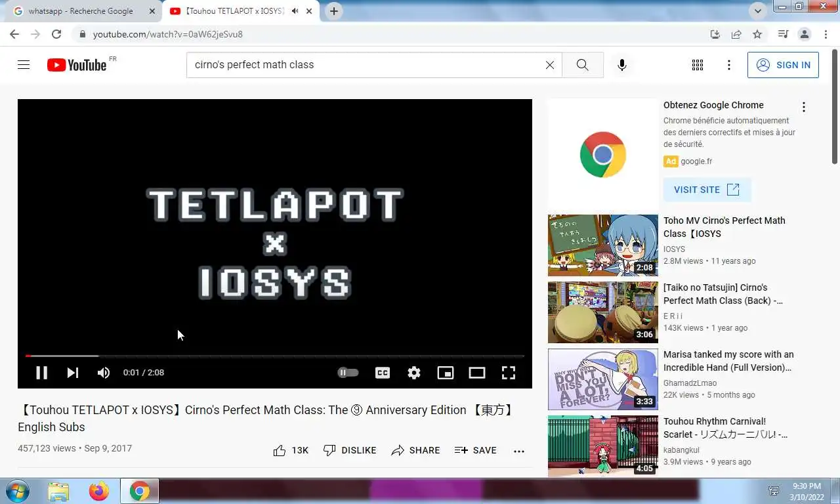Open the Chrome ad options menu

803,107
